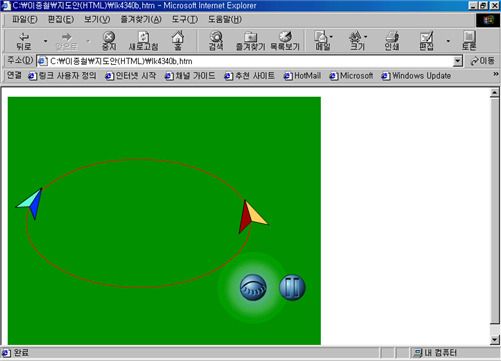Click the 완료 status bar text

21,353
